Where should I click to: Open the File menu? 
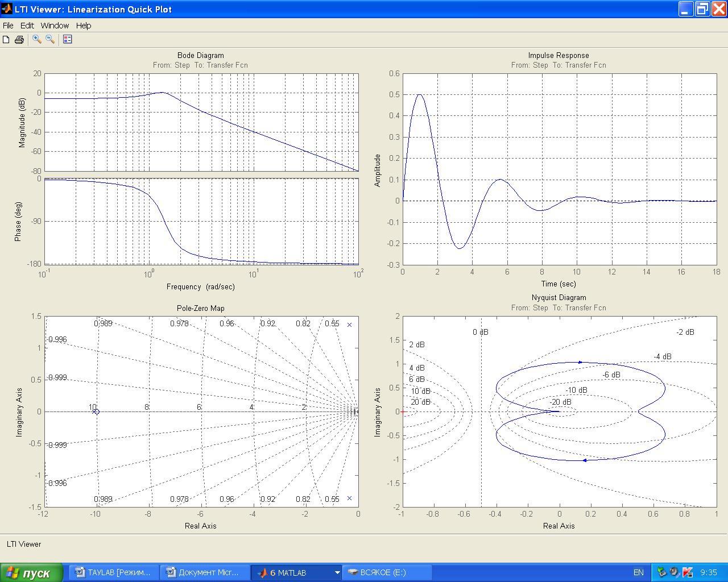(8, 26)
